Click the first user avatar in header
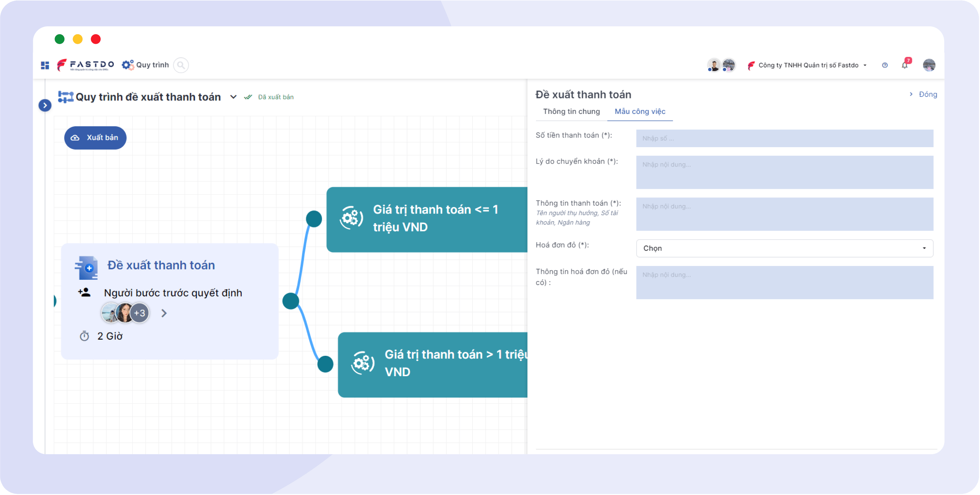 pos(714,65)
